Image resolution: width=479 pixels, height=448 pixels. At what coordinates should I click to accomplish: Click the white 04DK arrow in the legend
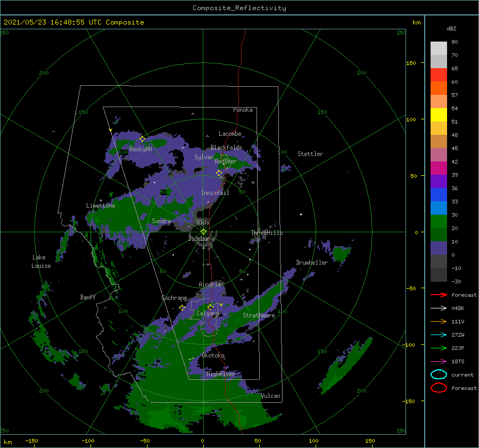pyautogui.click(x=439, y=308)
